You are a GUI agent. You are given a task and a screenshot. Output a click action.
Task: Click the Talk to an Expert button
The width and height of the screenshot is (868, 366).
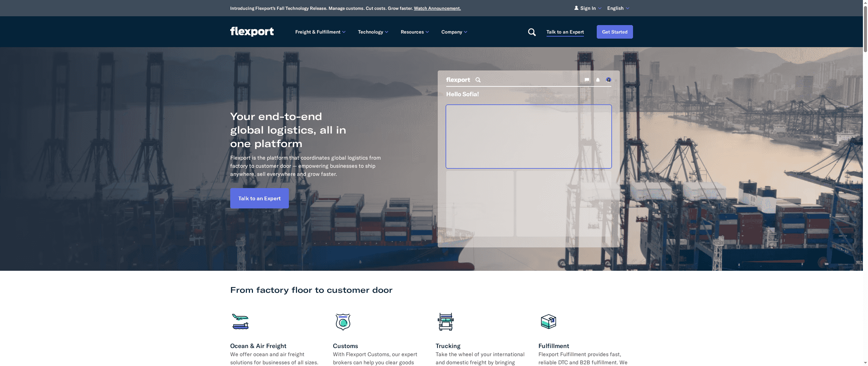259,198
